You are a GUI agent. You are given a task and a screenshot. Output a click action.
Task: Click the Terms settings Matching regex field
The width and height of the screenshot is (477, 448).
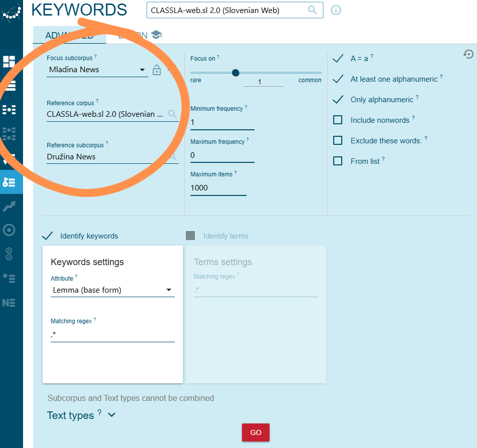[256, 290]
